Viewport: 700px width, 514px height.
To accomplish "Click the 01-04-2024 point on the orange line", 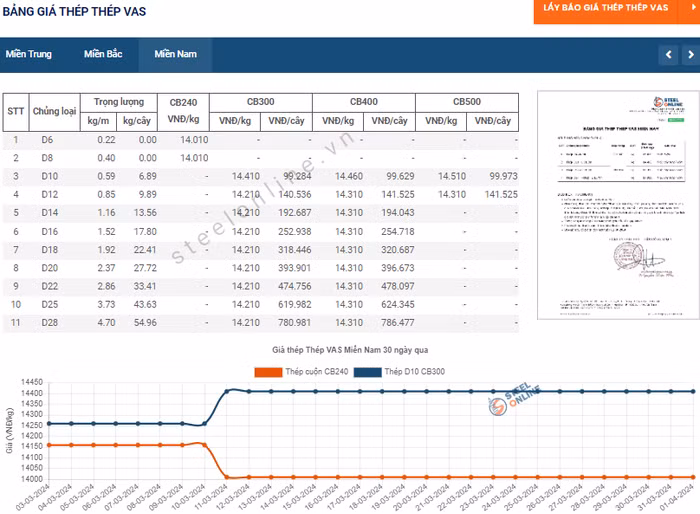I will (692, 477).
